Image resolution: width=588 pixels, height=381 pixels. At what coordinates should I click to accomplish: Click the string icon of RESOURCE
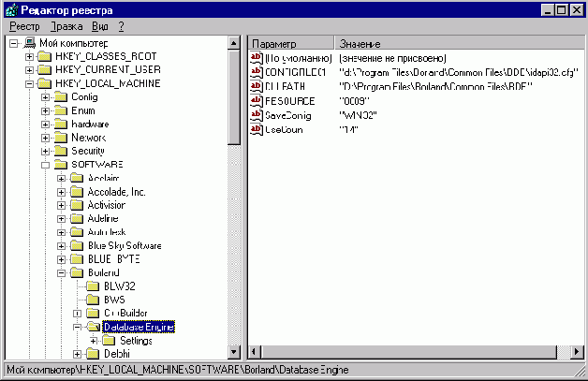pos(257,101)
